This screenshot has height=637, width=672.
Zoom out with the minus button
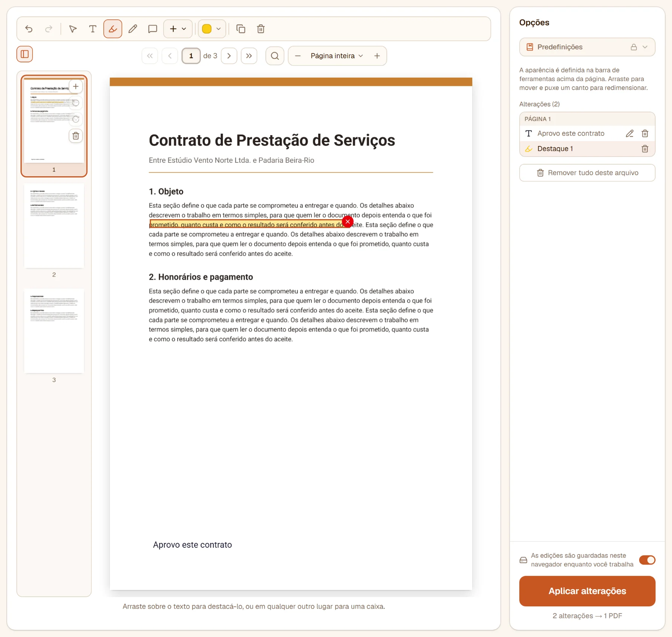click(298, 56)
